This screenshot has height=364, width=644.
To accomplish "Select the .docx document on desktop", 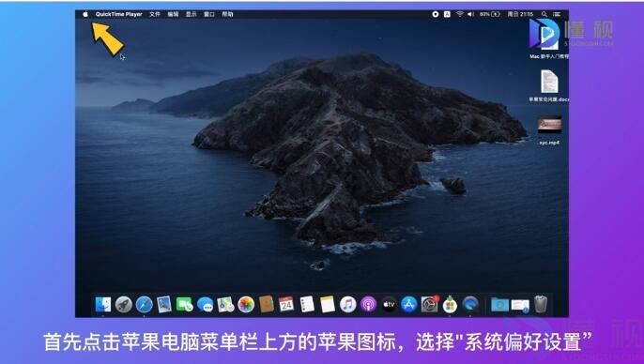I will click(x=549, y=85).
